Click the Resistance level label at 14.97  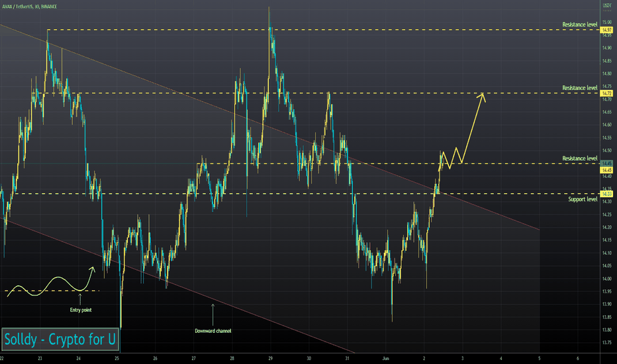(x=580, y=24)
